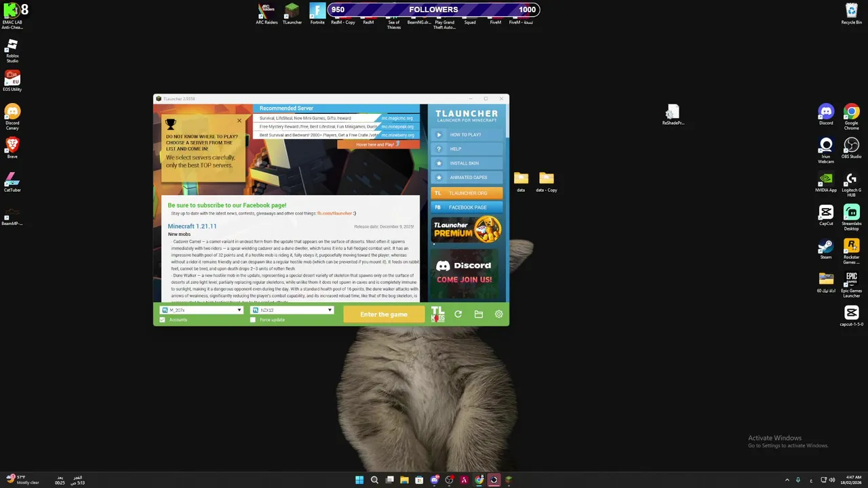Open Google Chrome desktop shortcut
The height and width of the screenshot is (488, 868).
click(x=852, y=117)
